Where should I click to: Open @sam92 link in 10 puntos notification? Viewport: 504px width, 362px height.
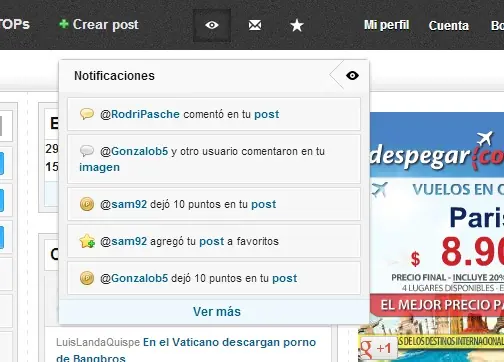124,204
